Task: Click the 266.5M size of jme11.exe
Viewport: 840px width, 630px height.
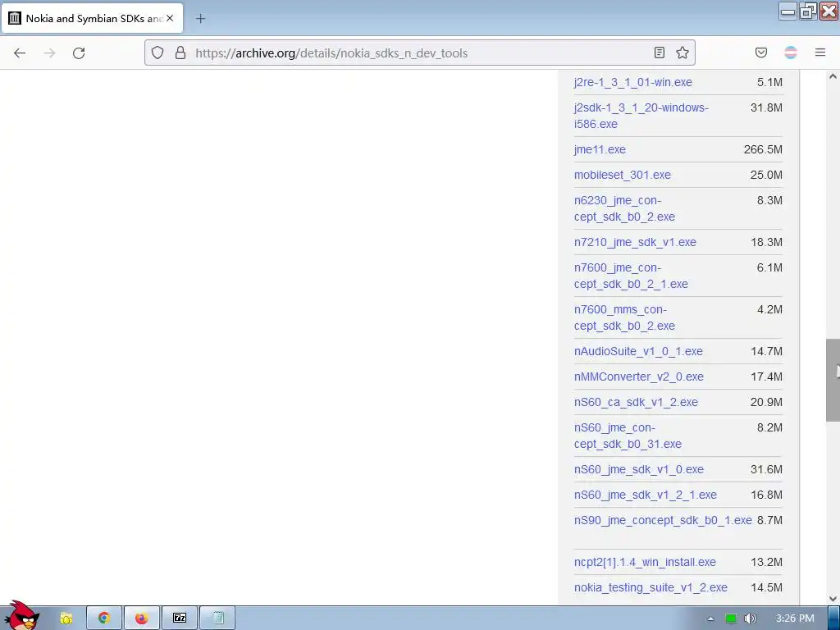Action: pos(763,149)
